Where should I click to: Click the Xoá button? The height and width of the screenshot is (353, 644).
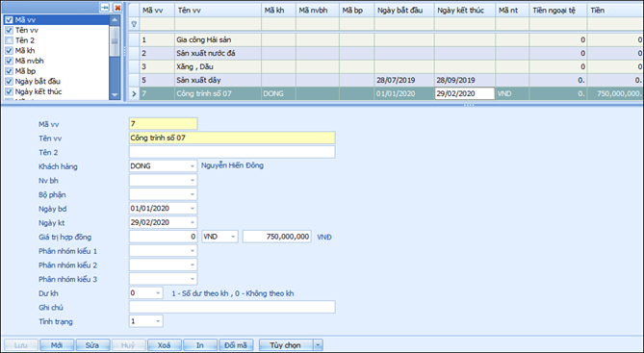click(x=164, y=345)
